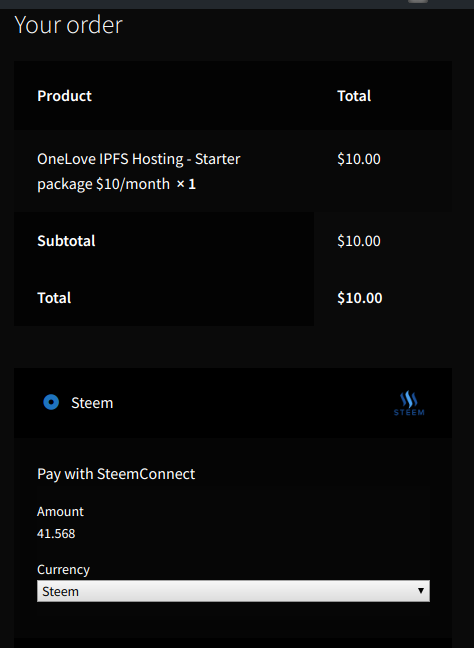Click the Subtotal row label
This screenshot has width=474, height=648.
66,241
